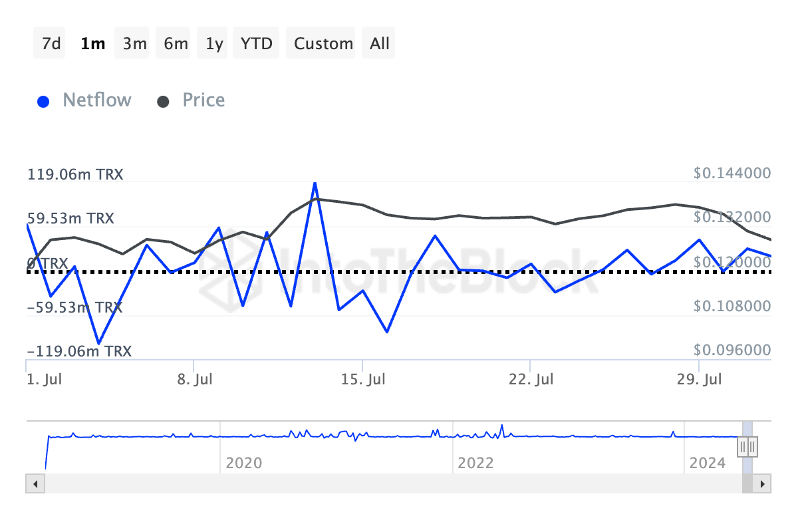Jump to 2022 in navigator timeline

point(475,462)
